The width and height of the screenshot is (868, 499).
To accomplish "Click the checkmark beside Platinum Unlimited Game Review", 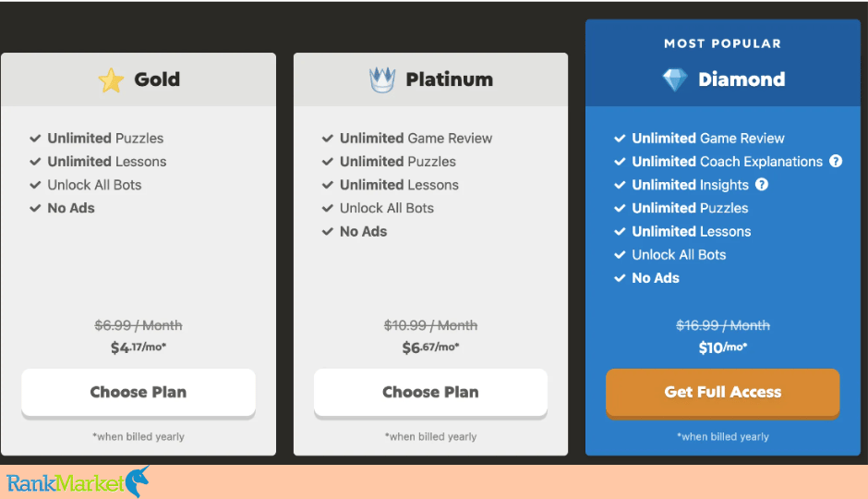I will pos(328,138).
